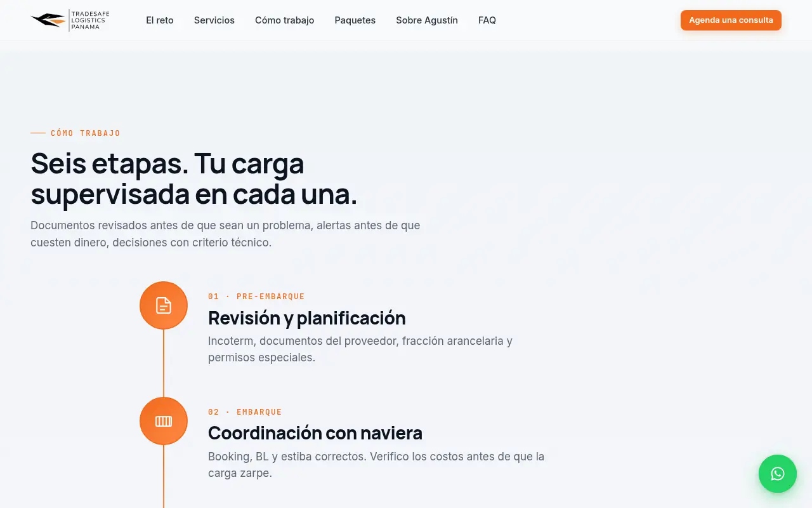The height and width of the screenshot is (508, 812).
Task: Click the document icon for step 01
Action: (x=164, y=305)
